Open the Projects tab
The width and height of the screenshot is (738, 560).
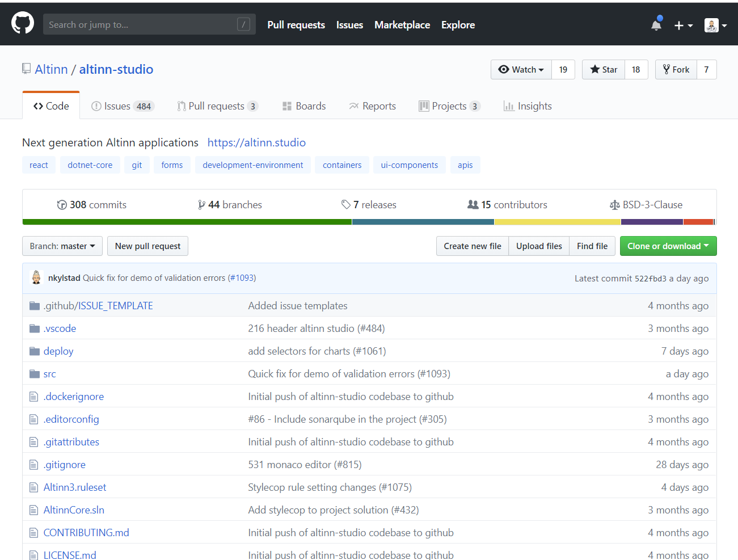click(449, 106)
